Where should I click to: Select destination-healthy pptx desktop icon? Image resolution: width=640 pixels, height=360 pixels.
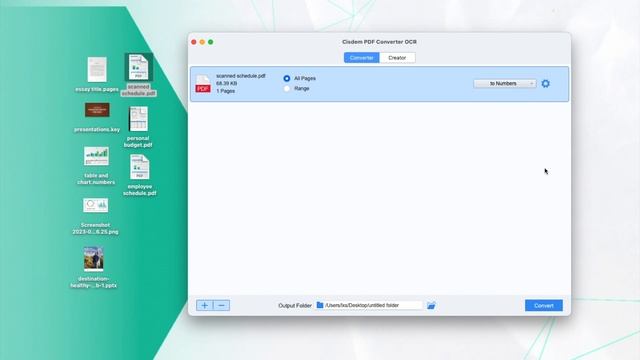coord(94,259)
